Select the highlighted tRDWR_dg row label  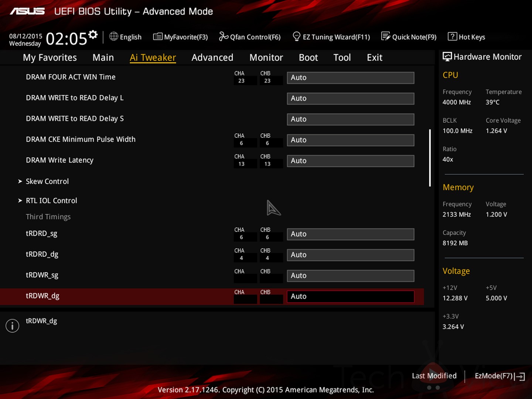coord(42,296)
